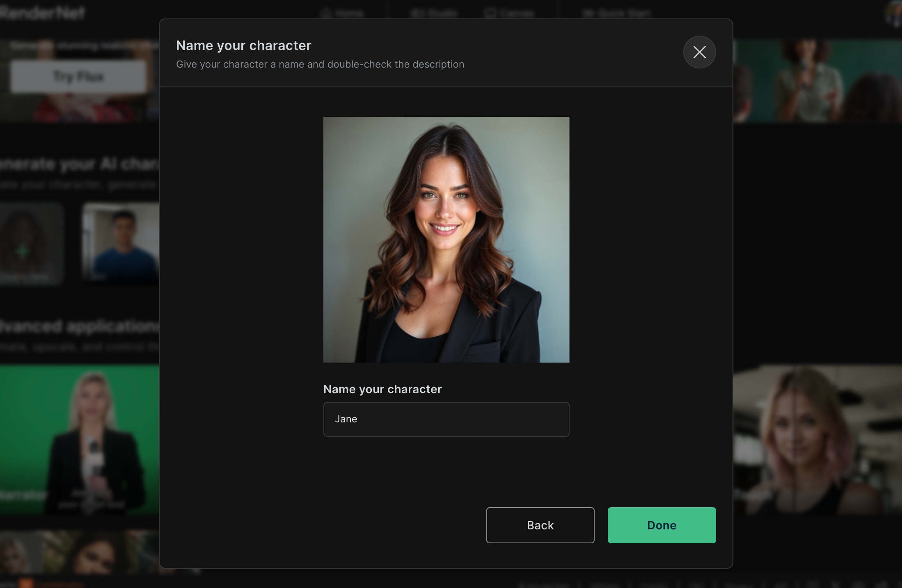Click the blurred Try Flux button

[78, 76]
